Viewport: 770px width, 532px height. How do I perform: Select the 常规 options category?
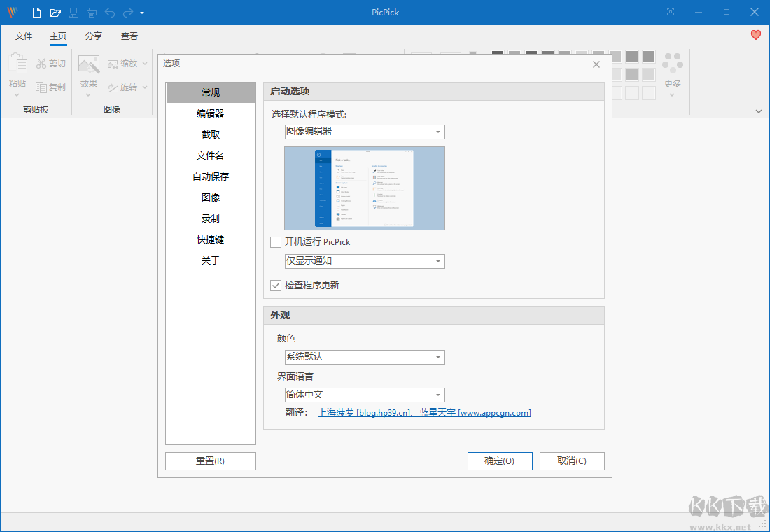[x=211, y=92]
